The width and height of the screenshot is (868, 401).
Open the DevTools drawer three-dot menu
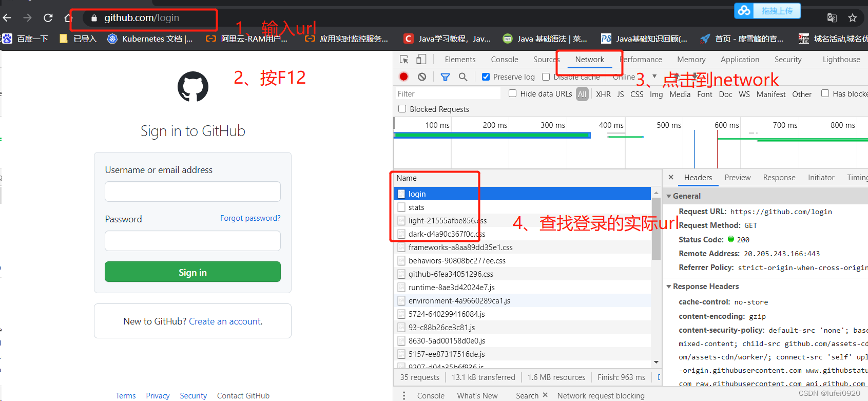coord(404,395)
